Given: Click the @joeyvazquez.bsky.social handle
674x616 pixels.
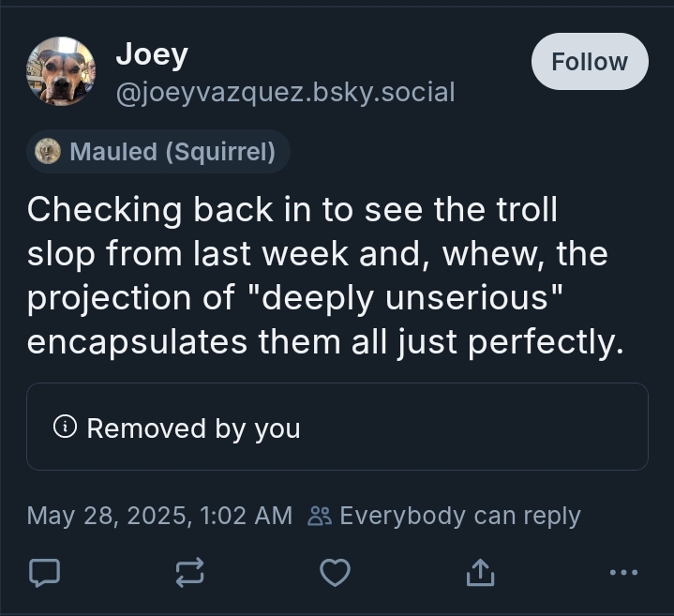Looking at the screenshot, I should 284,92.
